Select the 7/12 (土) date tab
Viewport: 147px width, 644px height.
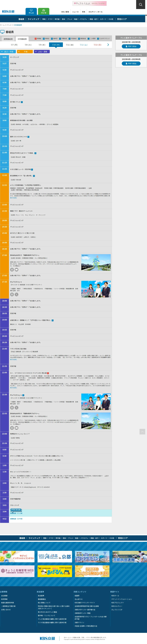[x=84, y=45]
